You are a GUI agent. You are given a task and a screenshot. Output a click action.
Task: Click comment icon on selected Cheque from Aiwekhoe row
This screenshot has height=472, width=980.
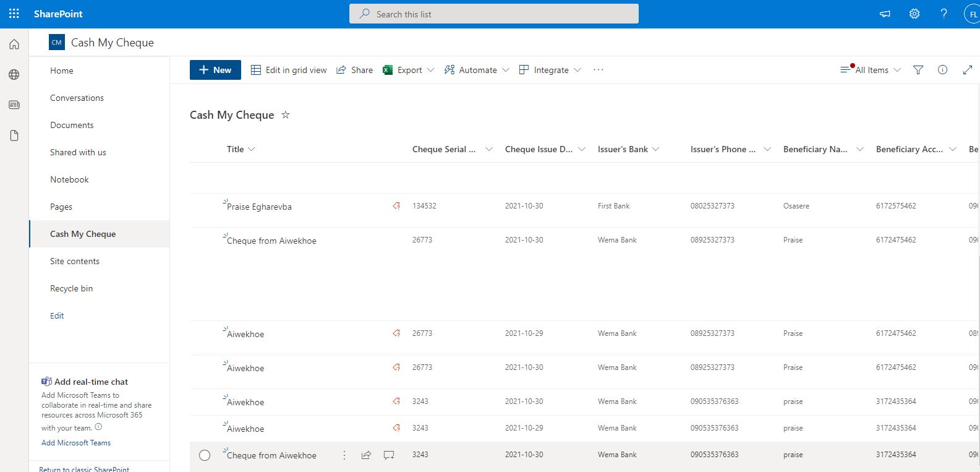[x=389, y=455]
